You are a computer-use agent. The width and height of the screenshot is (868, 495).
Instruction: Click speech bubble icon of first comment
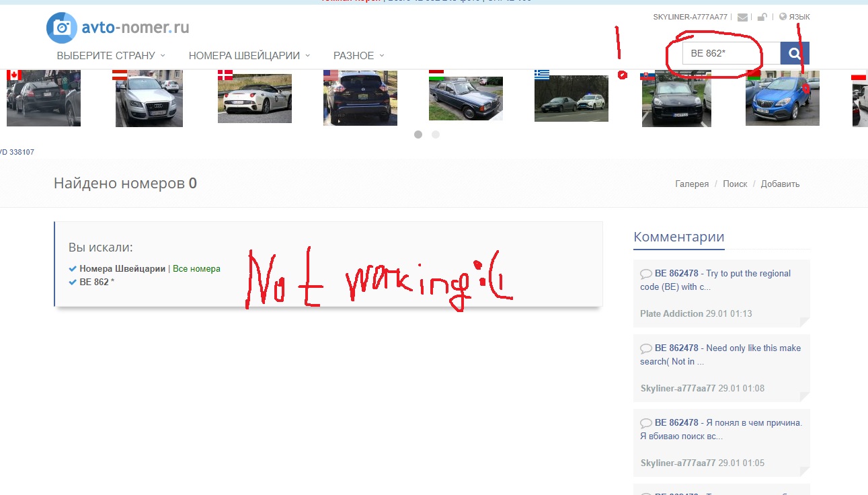click(x=646, y=274)
